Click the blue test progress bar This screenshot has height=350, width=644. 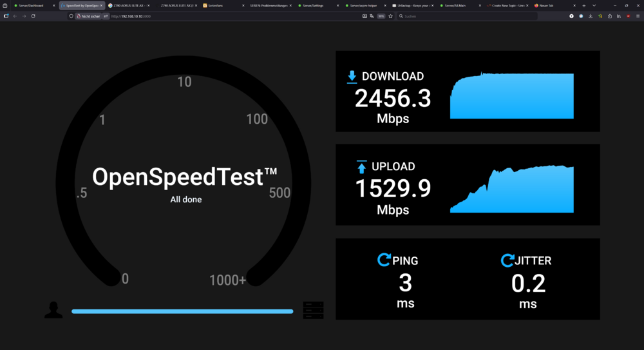point(182,311)
